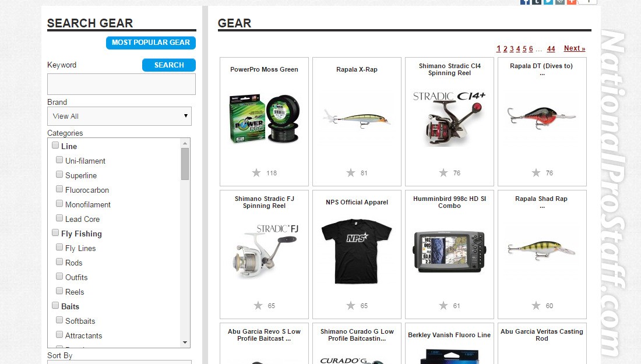Open NPS Official Apparel title
The image size is (641, 364).
357,202
